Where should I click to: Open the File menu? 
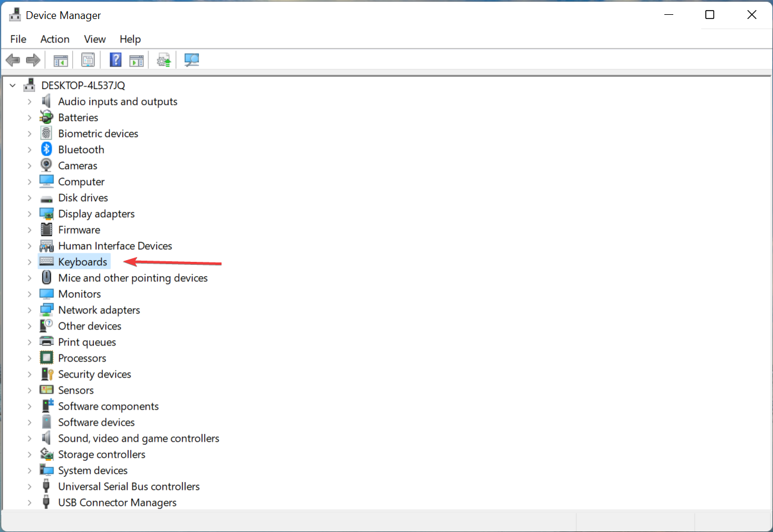[x=18, y=39]
